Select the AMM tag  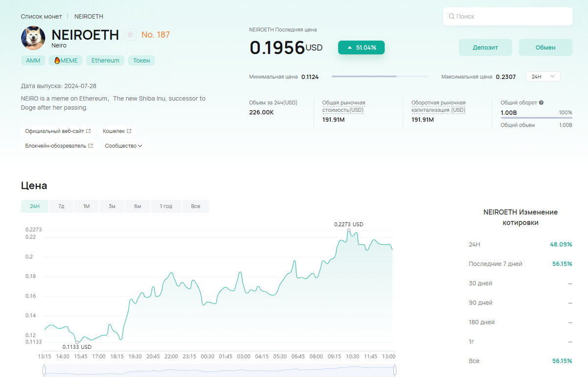click(33, 60)
